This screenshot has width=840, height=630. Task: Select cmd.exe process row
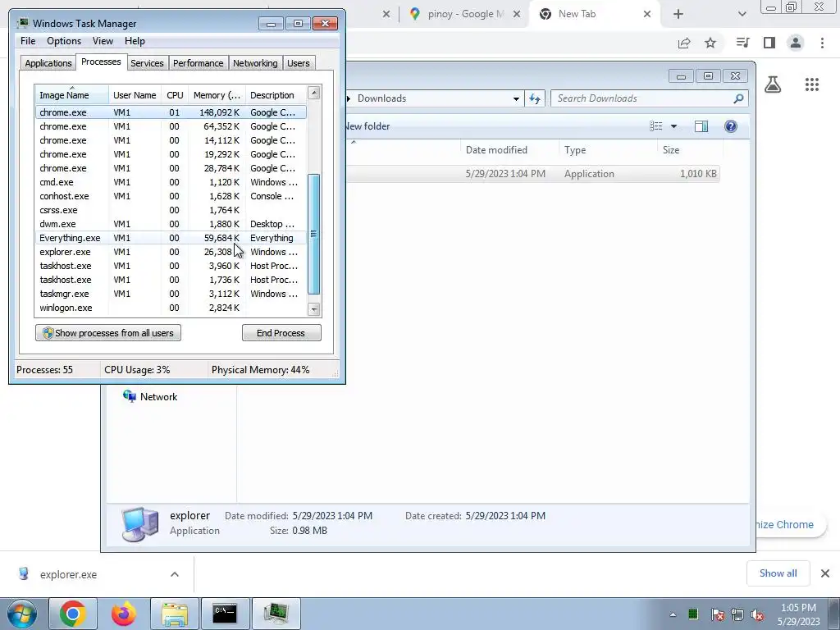(x=171, y=182)
